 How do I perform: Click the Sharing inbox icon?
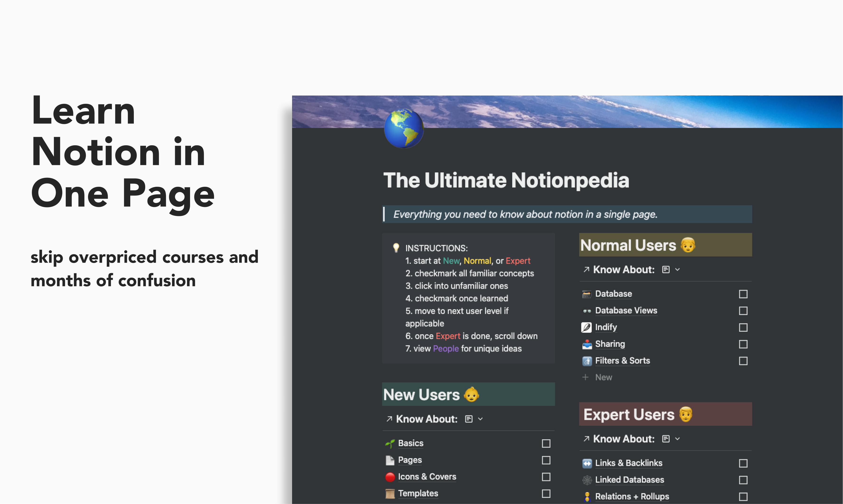pyautogui.click(x=587, y=344)
